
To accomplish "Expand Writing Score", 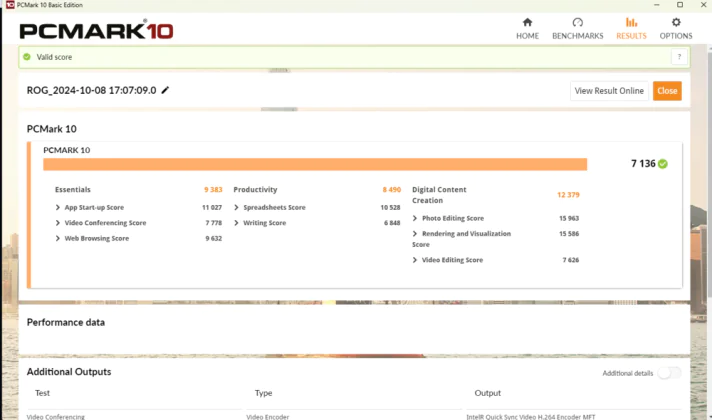I will click(236, 223).
